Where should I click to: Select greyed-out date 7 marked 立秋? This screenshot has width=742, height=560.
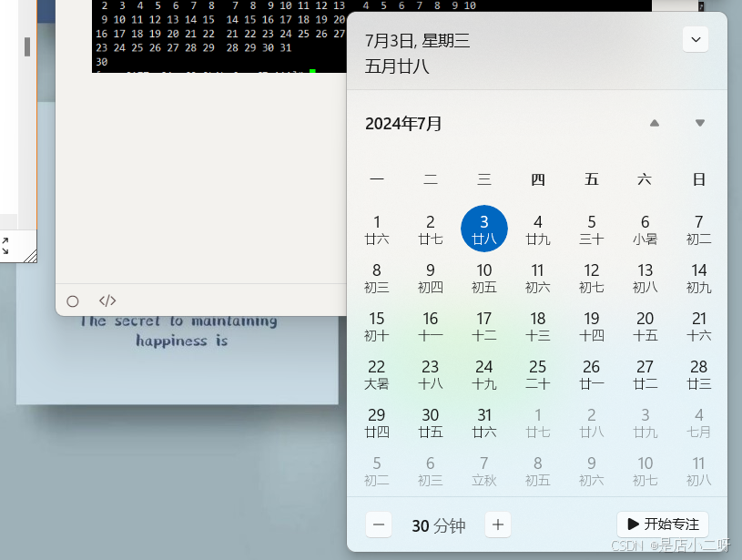pyautogui.click(x=484, y=471)
